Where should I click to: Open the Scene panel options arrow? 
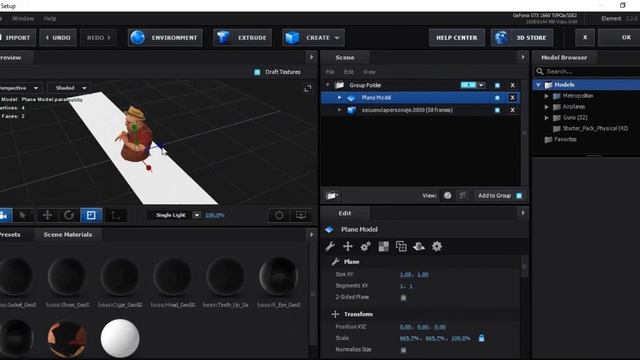pos(523,57)
